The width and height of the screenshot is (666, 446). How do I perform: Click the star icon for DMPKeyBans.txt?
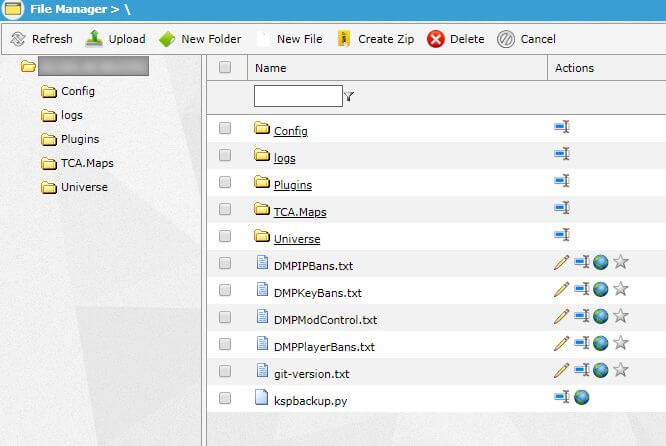pyautogui.click(x=620, y=289)
